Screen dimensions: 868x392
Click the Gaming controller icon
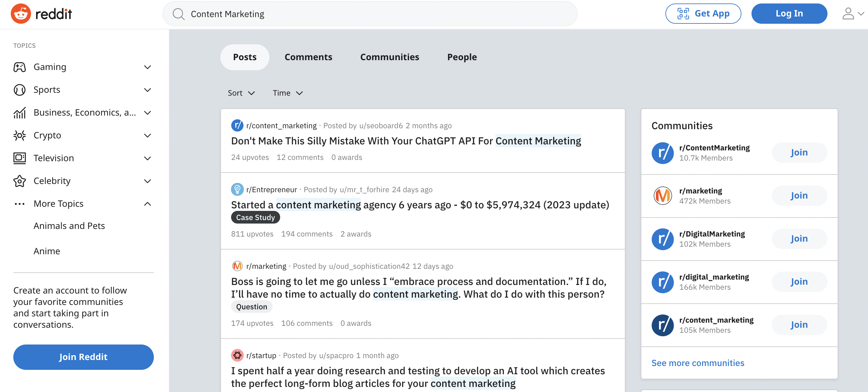(x=20, y=67)
